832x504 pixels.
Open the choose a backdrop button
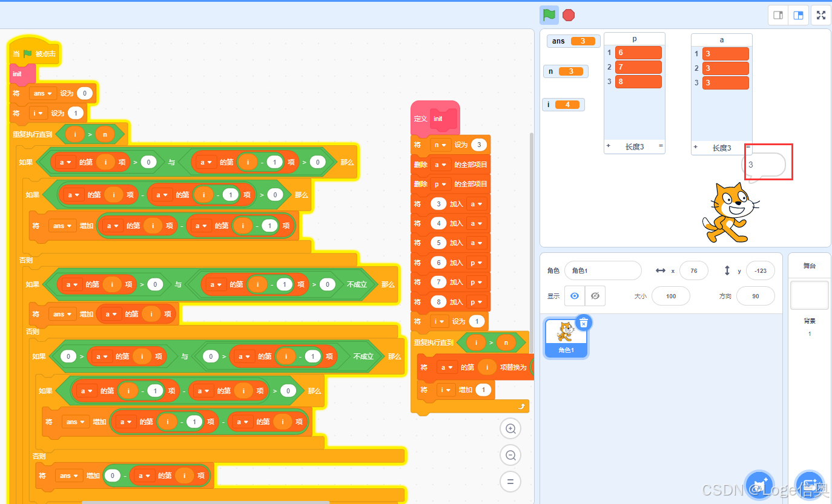810,485
